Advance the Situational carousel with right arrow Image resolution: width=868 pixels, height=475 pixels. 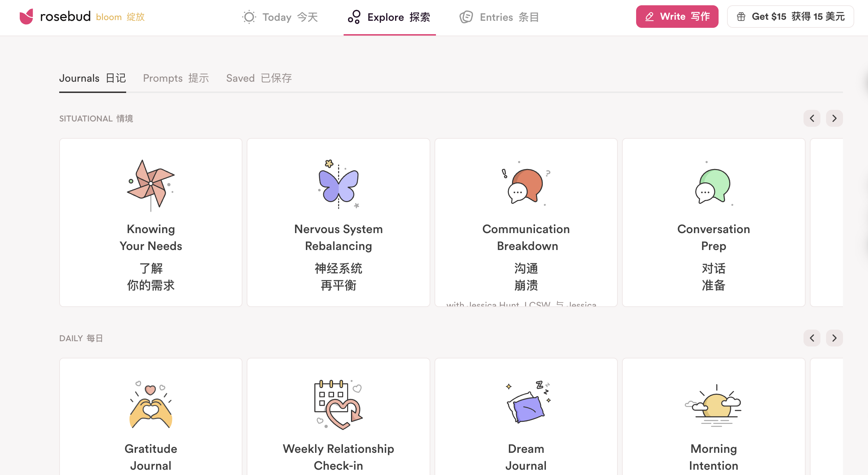tap(834, 118)
